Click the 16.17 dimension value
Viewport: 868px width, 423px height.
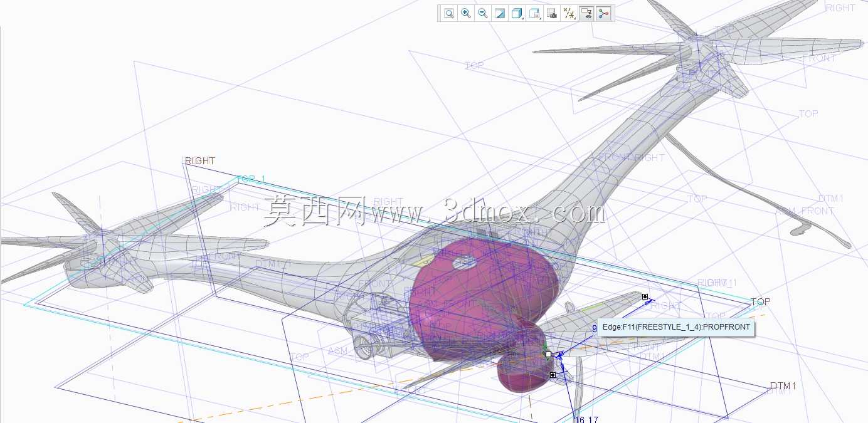pos(586,419)
